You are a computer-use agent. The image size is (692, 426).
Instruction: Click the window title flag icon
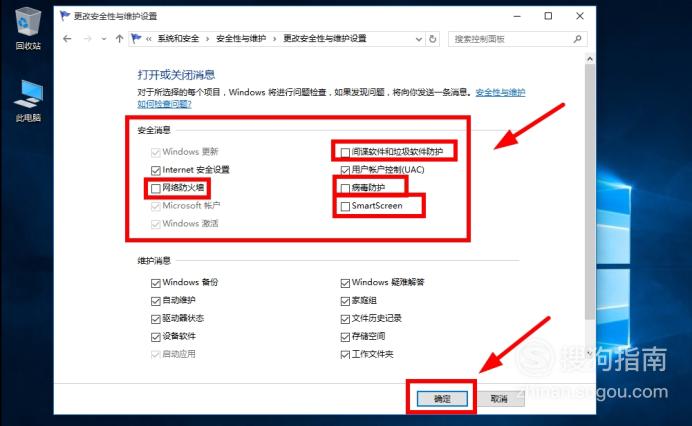click(x=65, y=16)
